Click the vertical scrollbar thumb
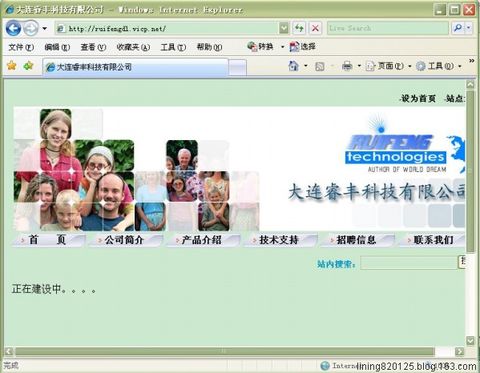 [x=470, y=171]
